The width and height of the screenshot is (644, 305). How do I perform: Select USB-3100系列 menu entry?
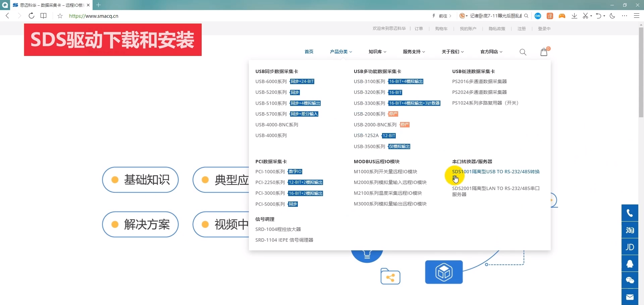point(369,81)
